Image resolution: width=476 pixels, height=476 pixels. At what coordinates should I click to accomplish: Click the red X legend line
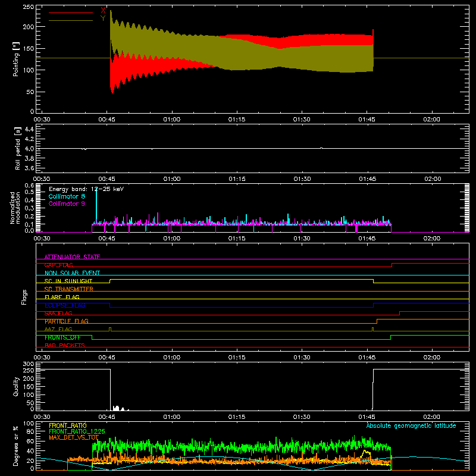(71, 12)
